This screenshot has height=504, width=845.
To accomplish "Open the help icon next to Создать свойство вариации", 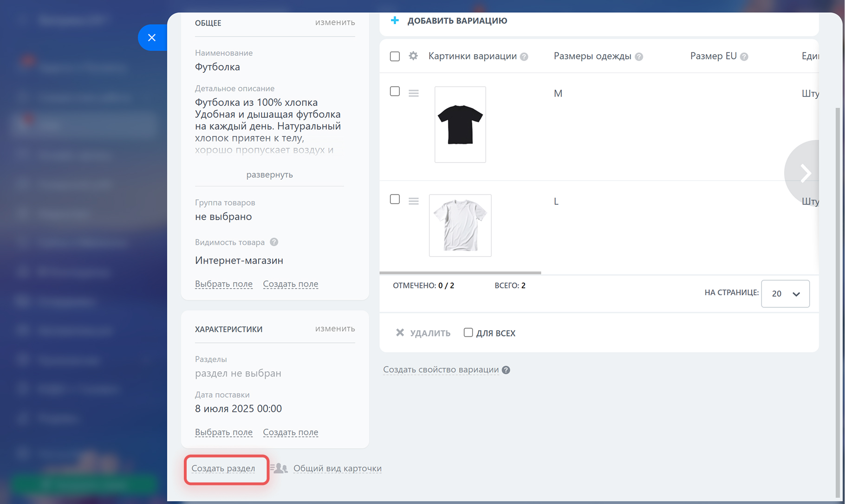I will (x=506, y=370).
